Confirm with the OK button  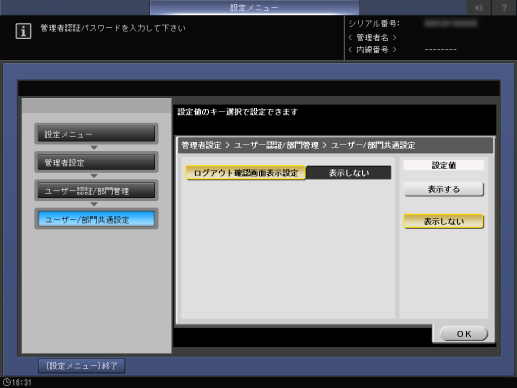coord(464,334)
